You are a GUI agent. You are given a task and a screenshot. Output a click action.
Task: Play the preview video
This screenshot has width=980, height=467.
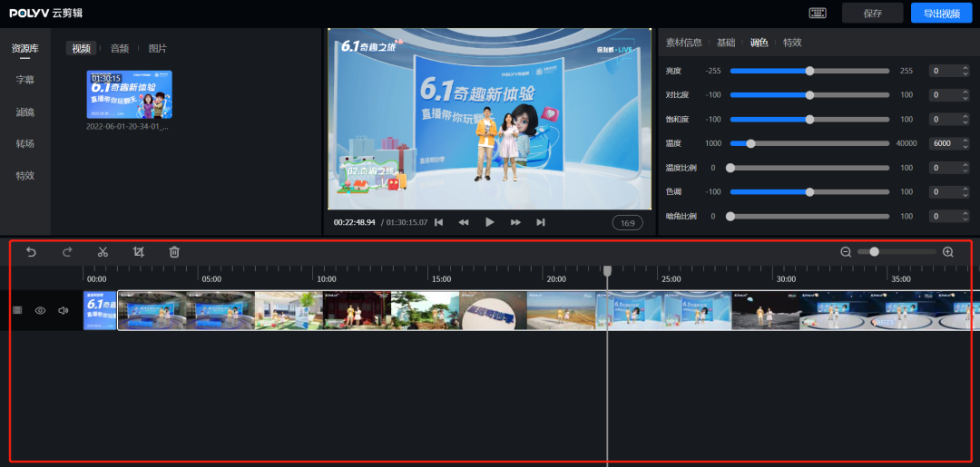(x=490, y=222)
